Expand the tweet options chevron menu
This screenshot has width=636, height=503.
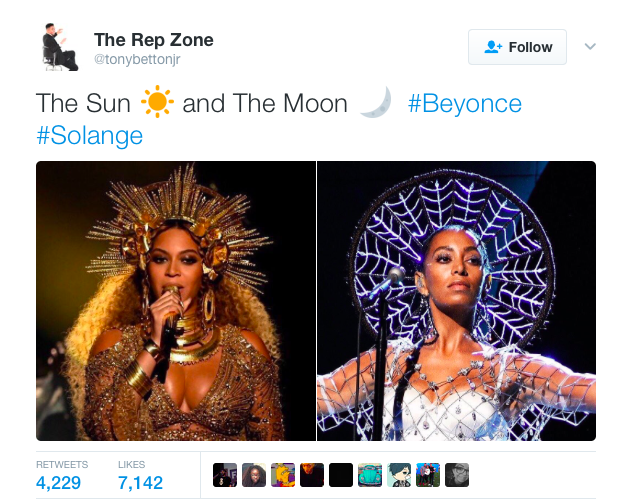(x=590, y=47)
